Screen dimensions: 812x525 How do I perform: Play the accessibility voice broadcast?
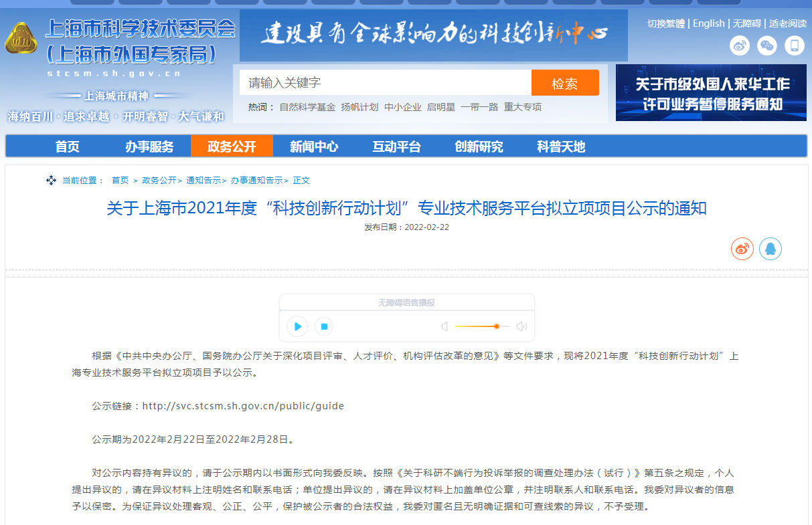(x=297, y=326)
